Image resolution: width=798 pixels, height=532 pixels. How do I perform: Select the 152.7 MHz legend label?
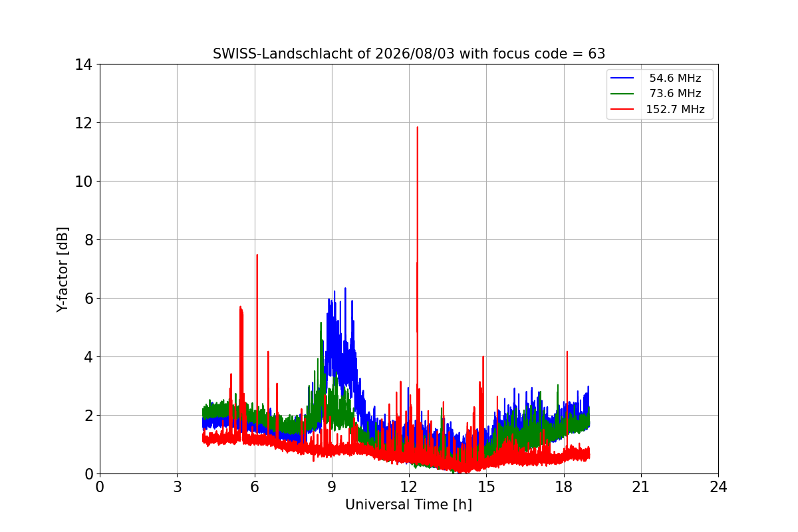pyautogui.click(x=675, y=110)
